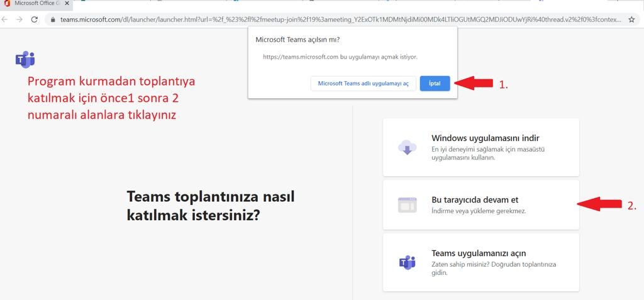Bookmark this page with the star icon
644x300 pixels.
(x=631, y=19)
